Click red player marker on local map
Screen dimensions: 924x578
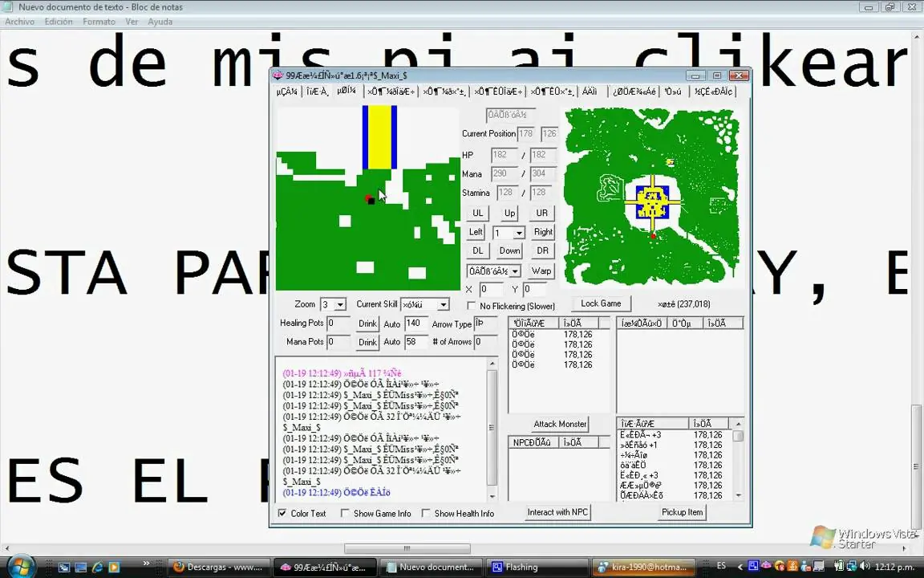(x=367, y=197)
